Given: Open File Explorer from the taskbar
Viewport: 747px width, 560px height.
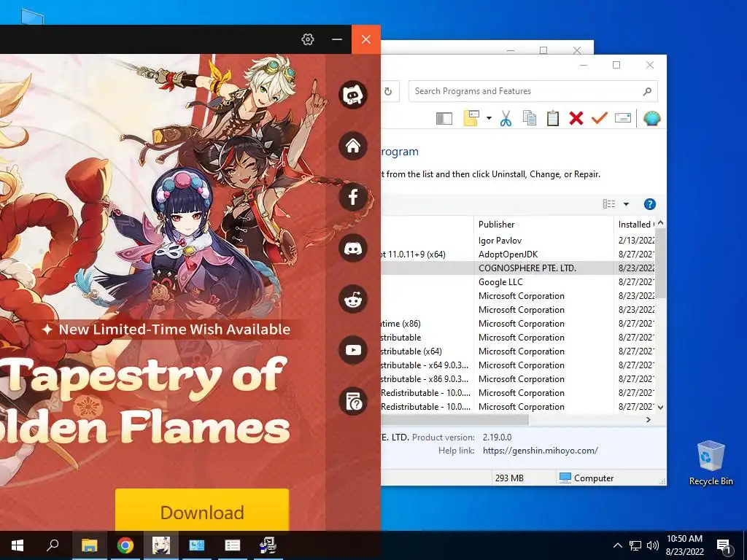Looking at the screenshot, I should [89, 545].
